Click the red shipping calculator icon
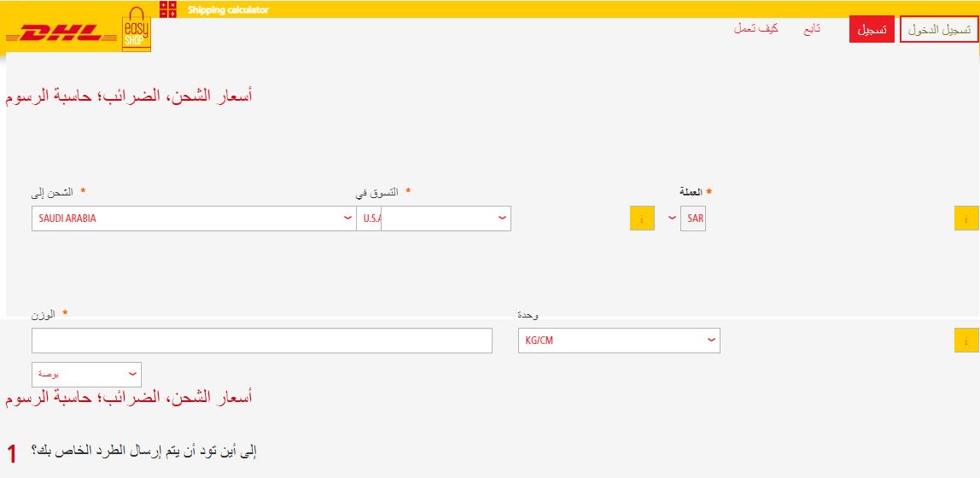Viewport: 980px width, 478px height. pyautogui.click(x=167, y=9)
